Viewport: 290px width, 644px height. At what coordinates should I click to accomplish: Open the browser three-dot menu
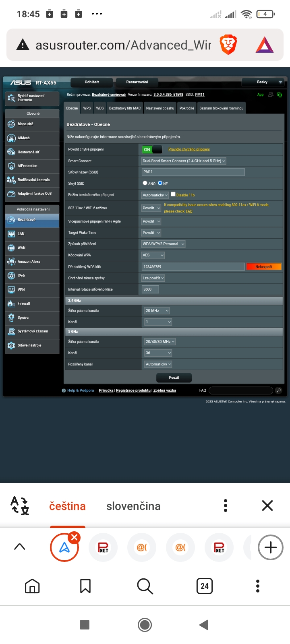258,586
